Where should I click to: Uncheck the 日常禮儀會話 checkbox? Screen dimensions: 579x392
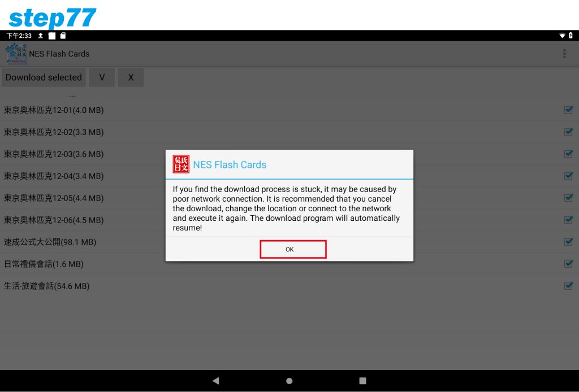[x=568, y=264]
